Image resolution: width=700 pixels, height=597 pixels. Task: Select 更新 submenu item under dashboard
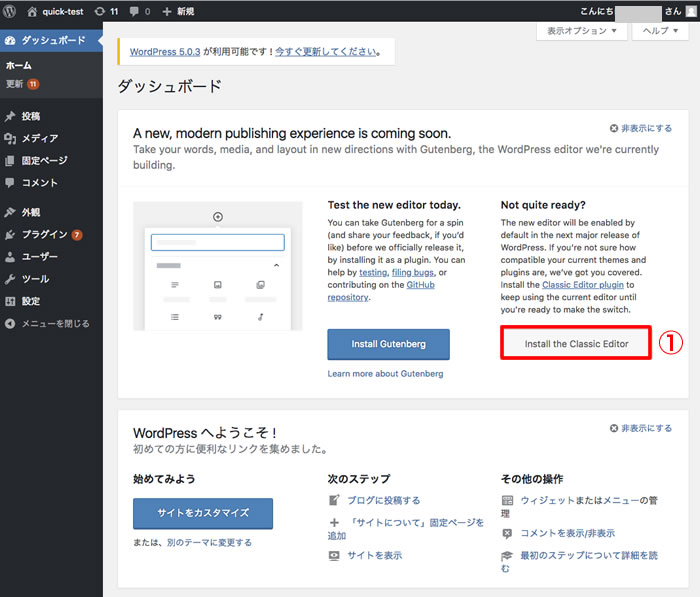(15, 83)
